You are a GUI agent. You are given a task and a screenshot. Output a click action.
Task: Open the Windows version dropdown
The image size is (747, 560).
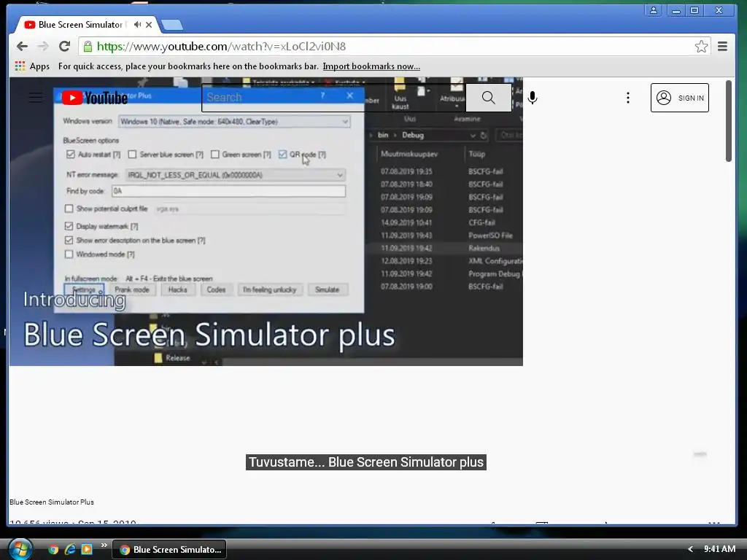(x=234, y=122)
